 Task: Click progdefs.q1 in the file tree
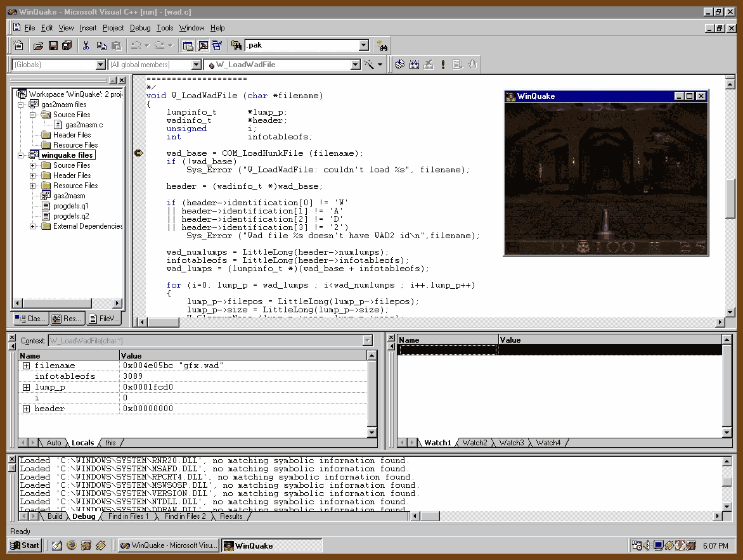(x=70, y=206)
